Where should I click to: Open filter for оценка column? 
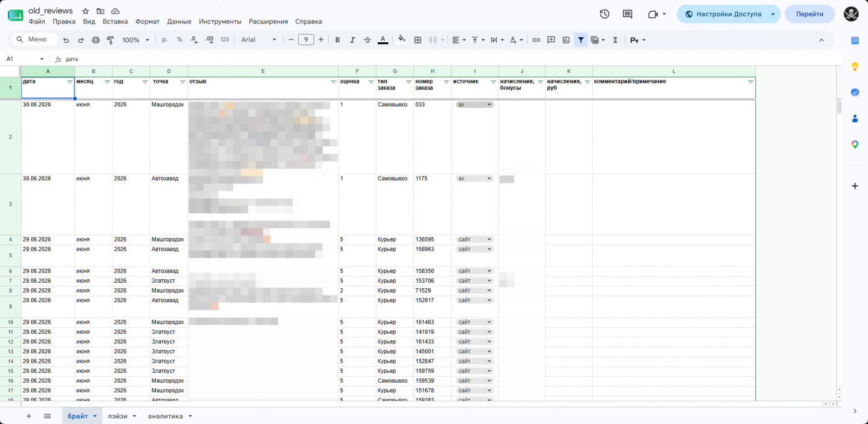371,82
